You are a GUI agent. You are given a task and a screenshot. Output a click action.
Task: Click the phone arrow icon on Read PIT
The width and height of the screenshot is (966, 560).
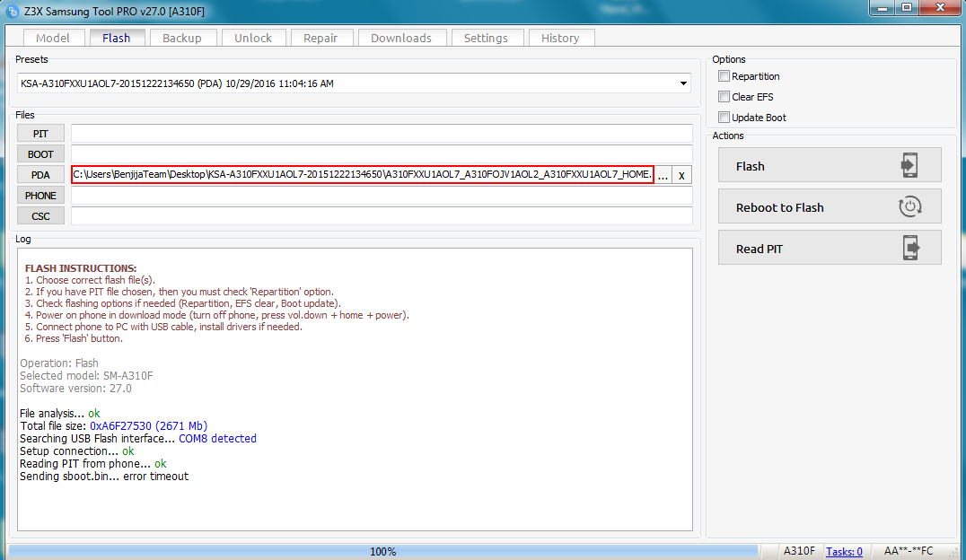(910, 248)
